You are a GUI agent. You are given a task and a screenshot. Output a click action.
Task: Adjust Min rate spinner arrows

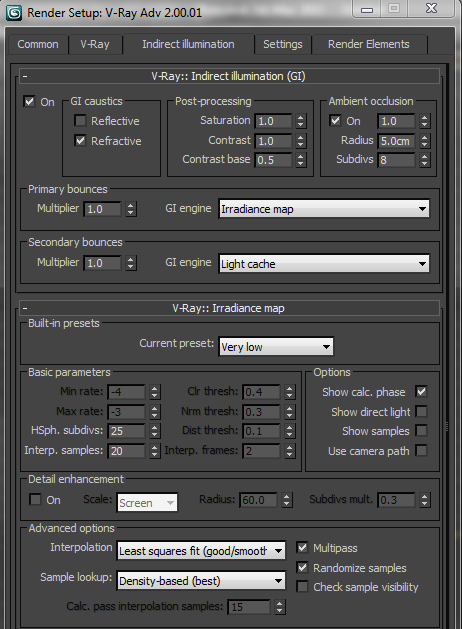tap(155, 392)
